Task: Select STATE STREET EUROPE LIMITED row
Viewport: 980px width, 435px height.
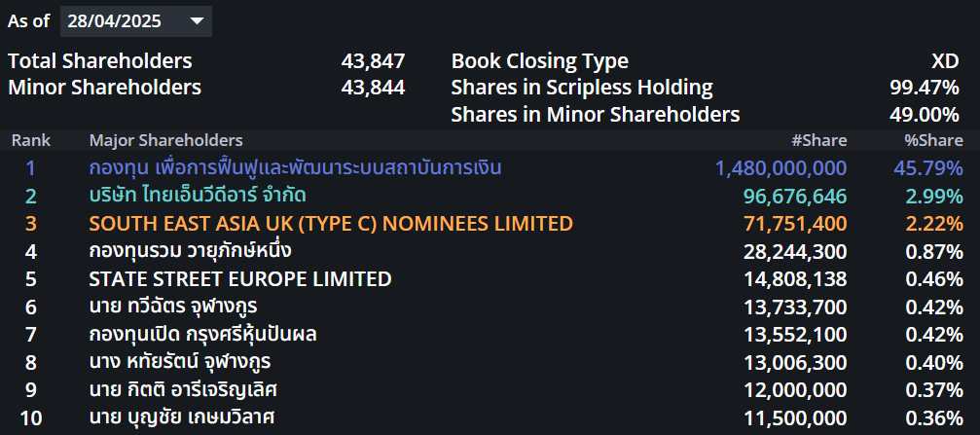Action: pos(490,278)
